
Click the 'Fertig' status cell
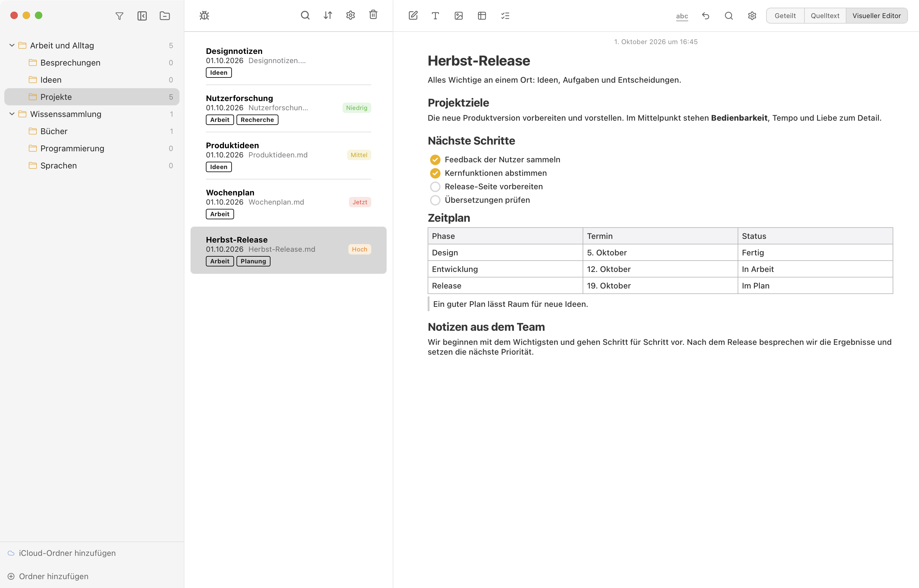coord(815,253)
